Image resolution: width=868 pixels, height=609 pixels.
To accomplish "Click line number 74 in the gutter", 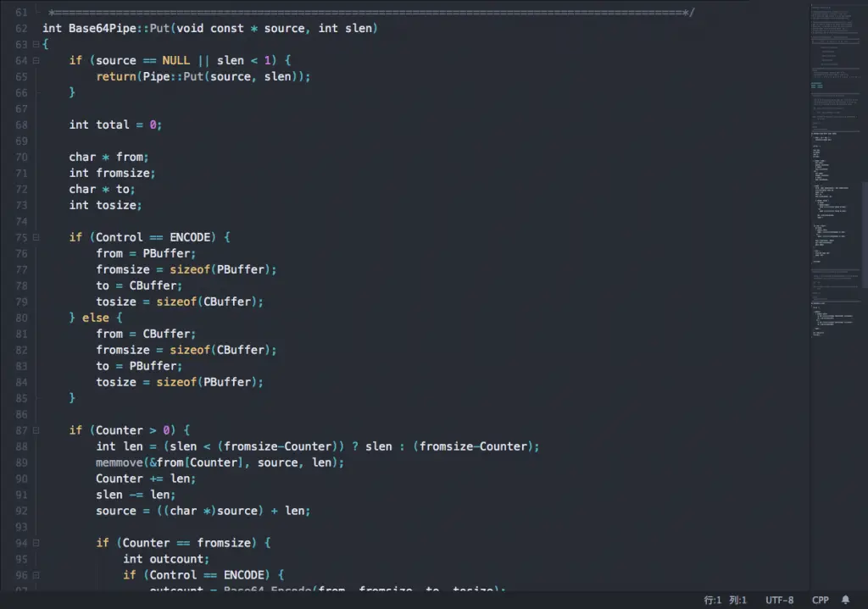I will (21, 221).
